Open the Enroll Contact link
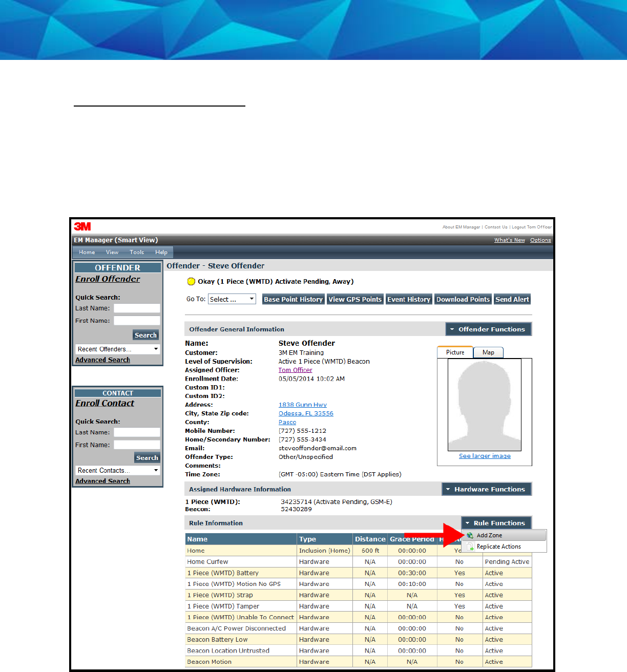The image size is (627, 672). coord(105,403)
